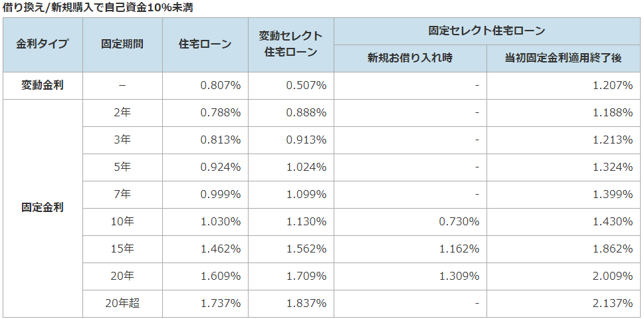
Task: Click the 固定セレクト住宅ローン header
Action: [486, 31]
